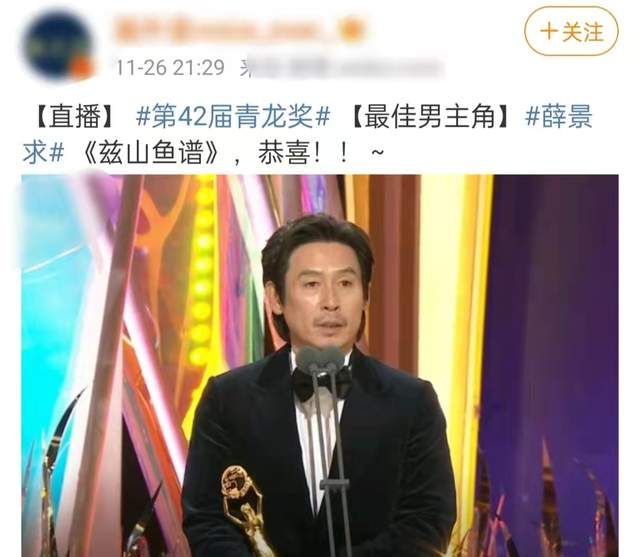640x557 pixels.
Task: Tap the 11-26 21:29 post timestamp
Action: pyautogui.click(x=171, y=67)
